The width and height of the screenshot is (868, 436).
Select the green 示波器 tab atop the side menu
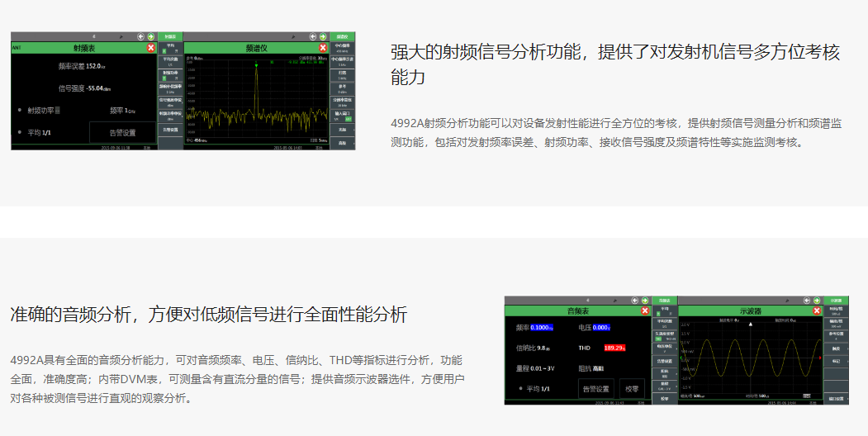(x=836, y=300)
